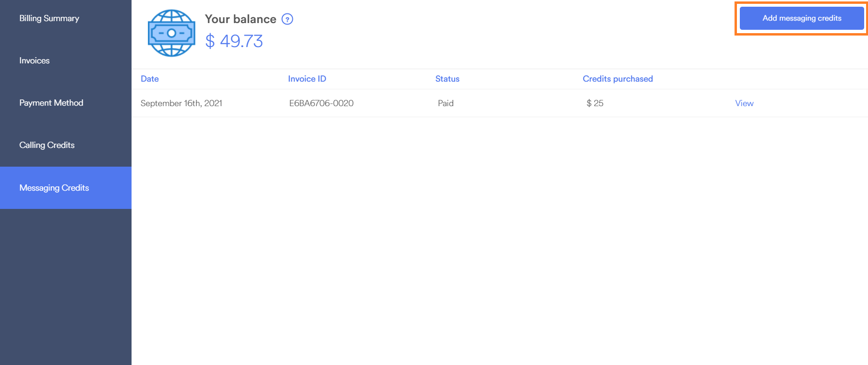The image size is (868, 365).
Task: Click the Your balance heading
Action: [241, 19]
